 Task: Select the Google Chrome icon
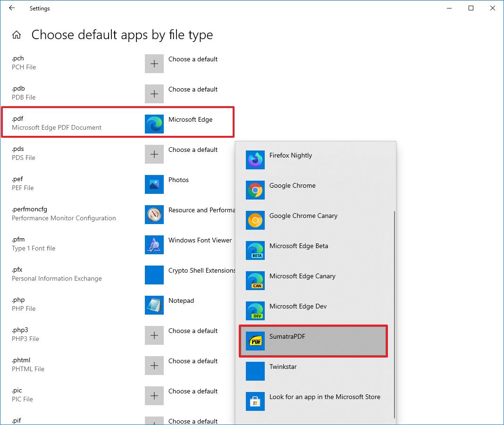[255, 190]
